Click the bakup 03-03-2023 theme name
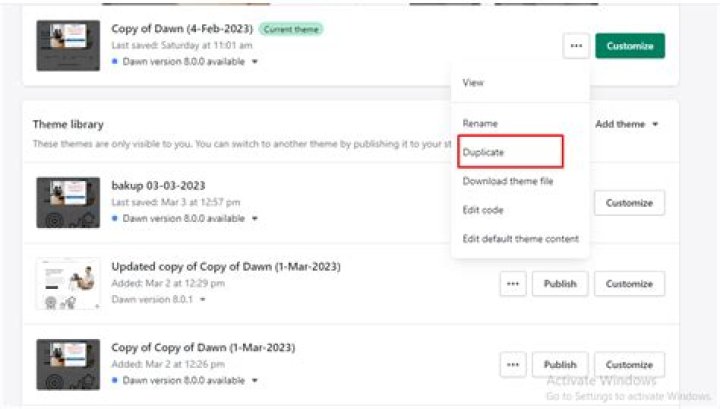Viewport: 720px width, 409px height. tap(158, 185)
